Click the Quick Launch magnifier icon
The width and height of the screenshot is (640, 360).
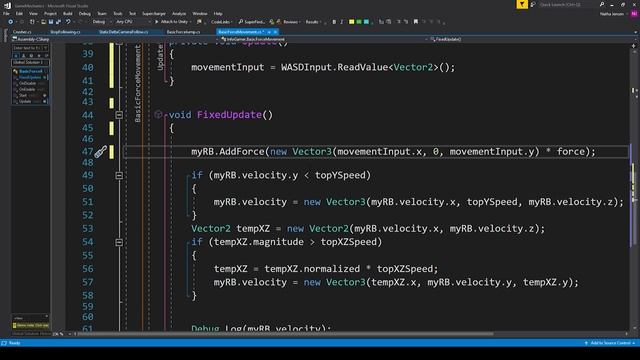(602, 4)
